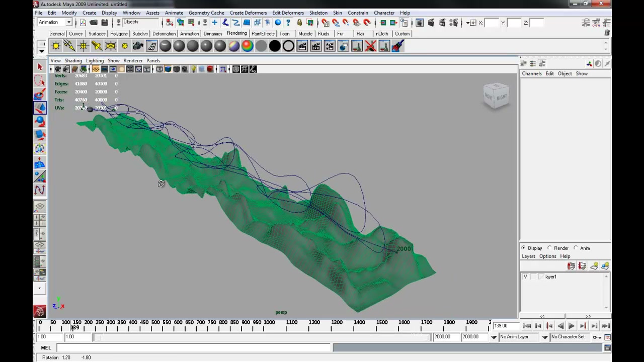Create an ambient light from the Rendering shelf
The width and height of the screenshot is (644, 362).
(x=56, y=46)
